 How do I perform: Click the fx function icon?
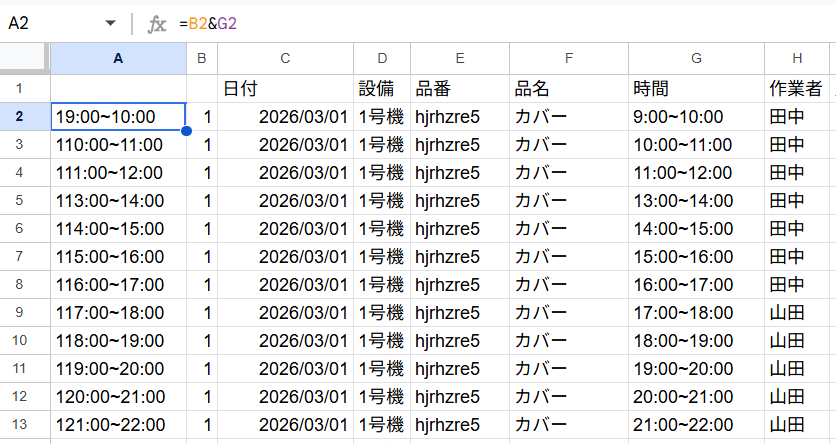pos(157,23)
